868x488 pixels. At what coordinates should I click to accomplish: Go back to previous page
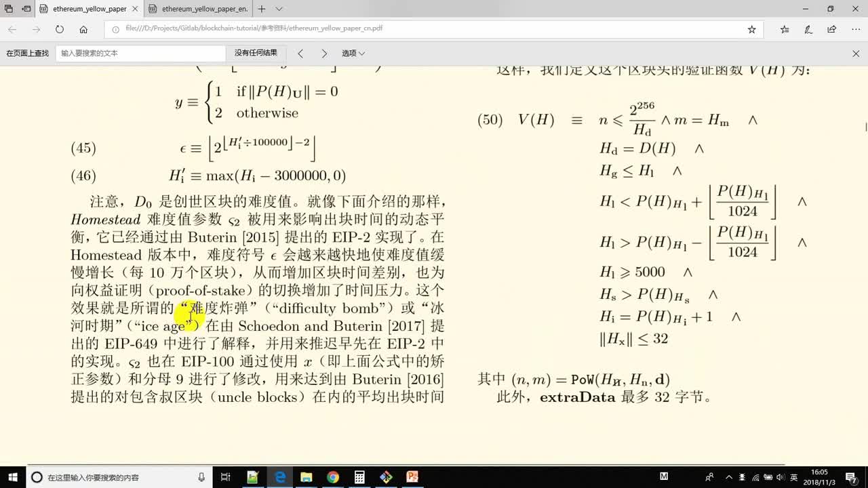coord(12,30)
